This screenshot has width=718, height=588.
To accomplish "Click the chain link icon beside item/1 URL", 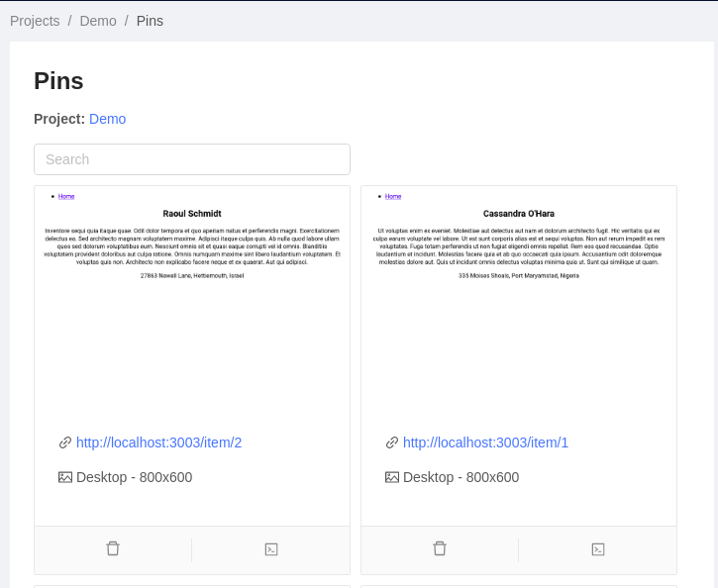I will pyautogui.click(x=392, y=442).
